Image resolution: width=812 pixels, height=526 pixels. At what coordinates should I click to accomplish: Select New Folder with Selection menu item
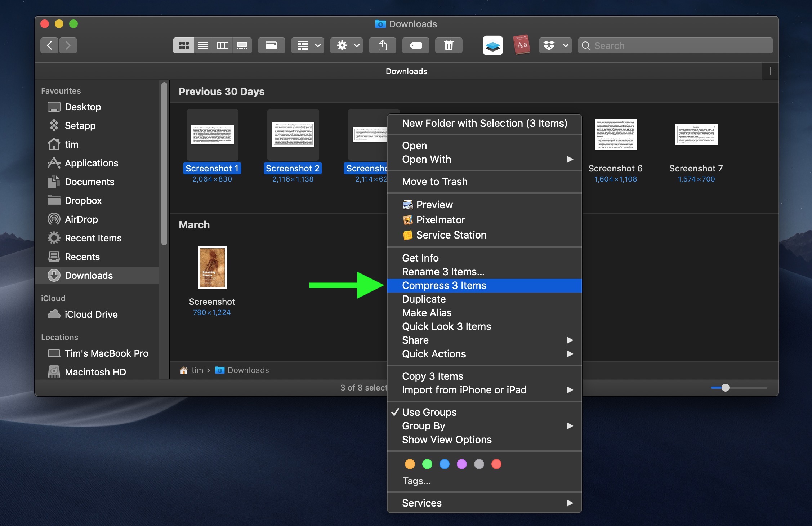[483, 122]
